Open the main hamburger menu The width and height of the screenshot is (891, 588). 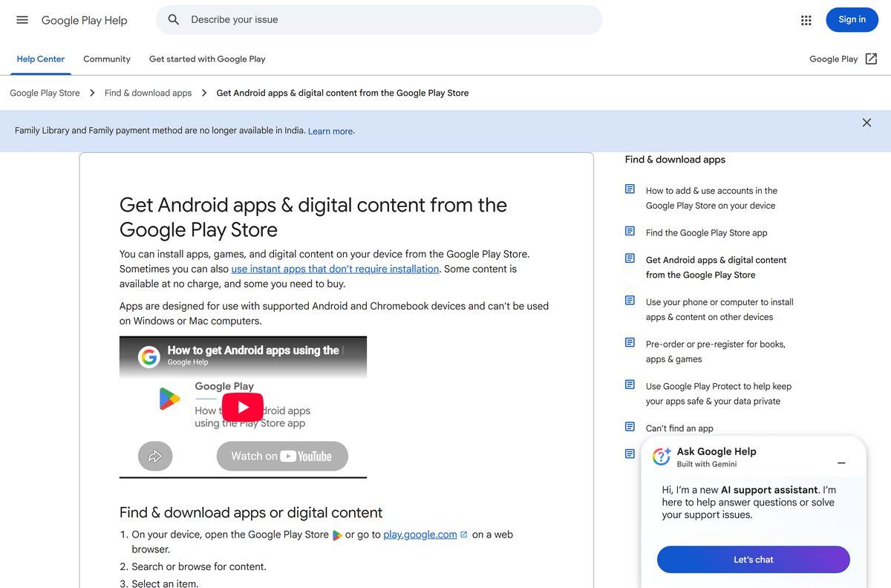pyautogui.click(x=22, y=20)
